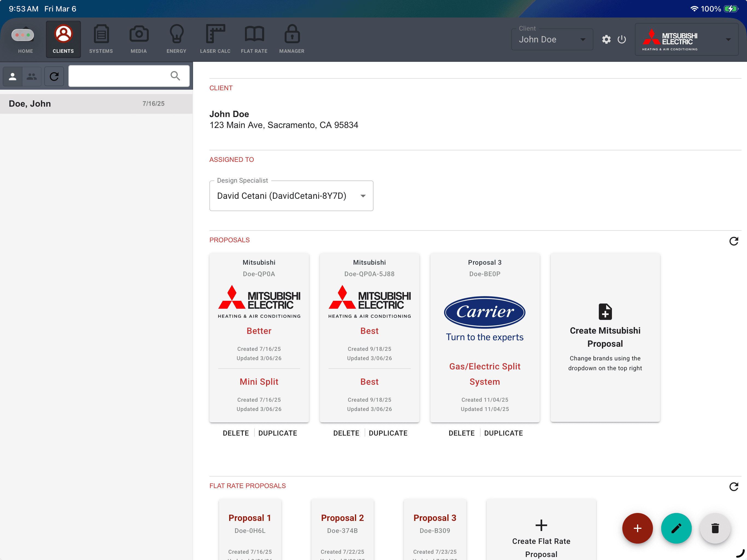The image size is (747, 560).
Task: Click the MEDIA tab label
Action: [139, 51]
